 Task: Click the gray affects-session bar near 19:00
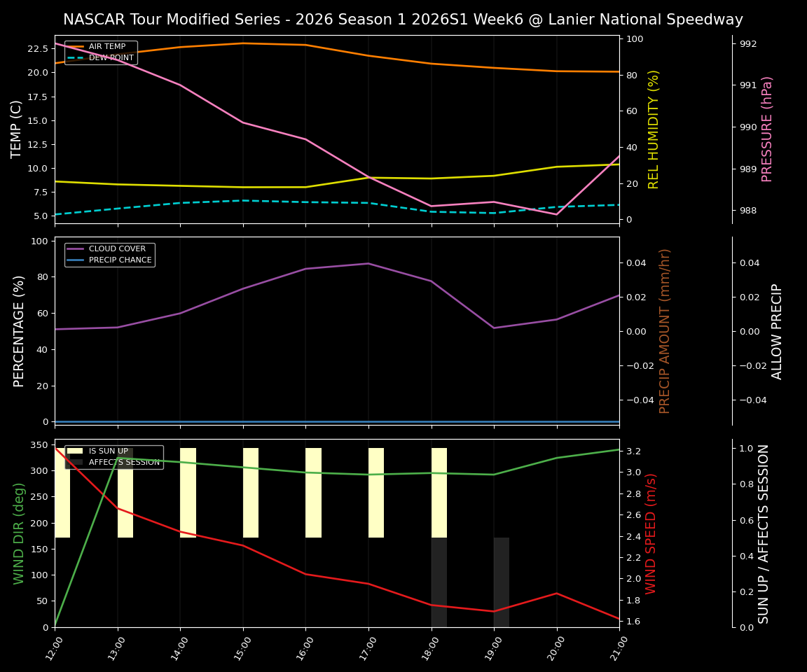pos(501,581)
